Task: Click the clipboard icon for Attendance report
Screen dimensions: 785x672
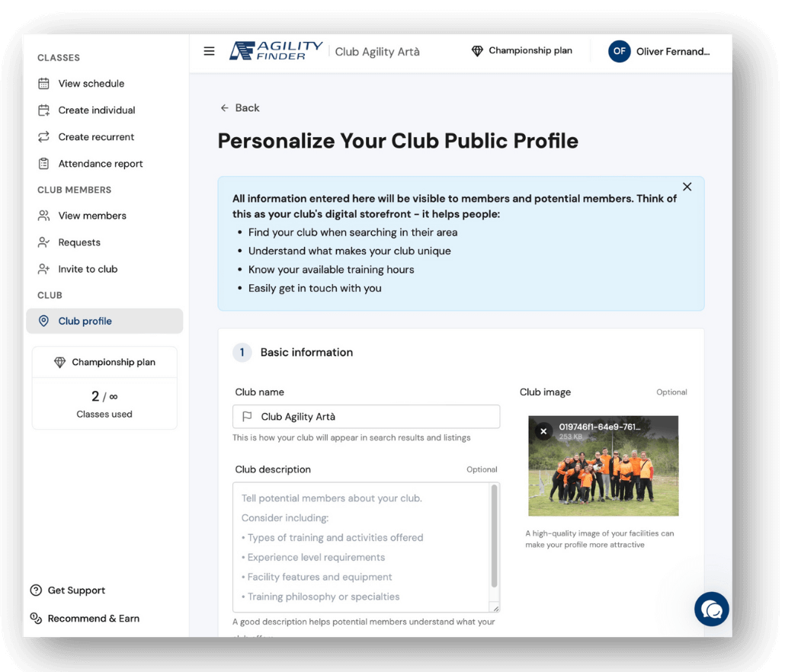Action: (43, 164)
